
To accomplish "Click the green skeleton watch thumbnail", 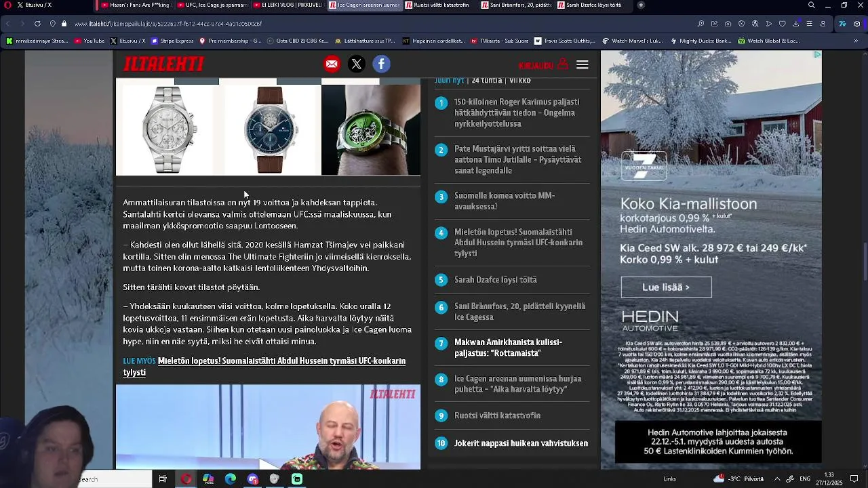I will click(x=371, y=129).
